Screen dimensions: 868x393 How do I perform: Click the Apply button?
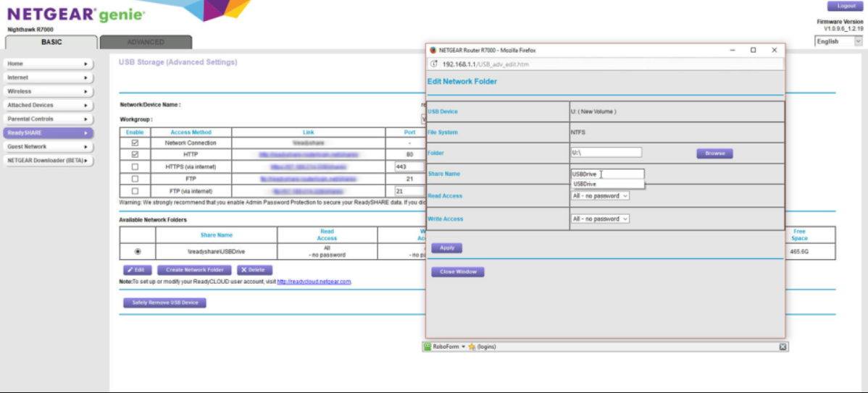click(x=447, y=248)
